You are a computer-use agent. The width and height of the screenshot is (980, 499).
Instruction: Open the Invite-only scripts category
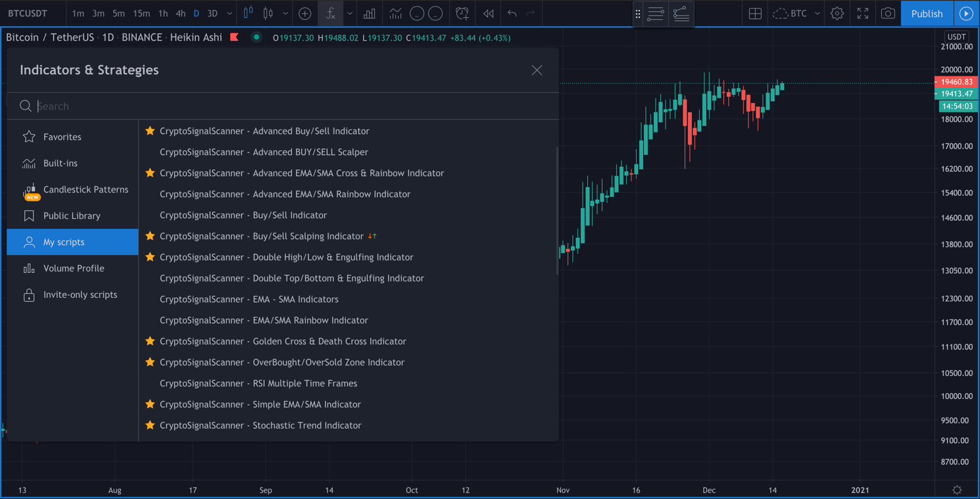(72, 295)
